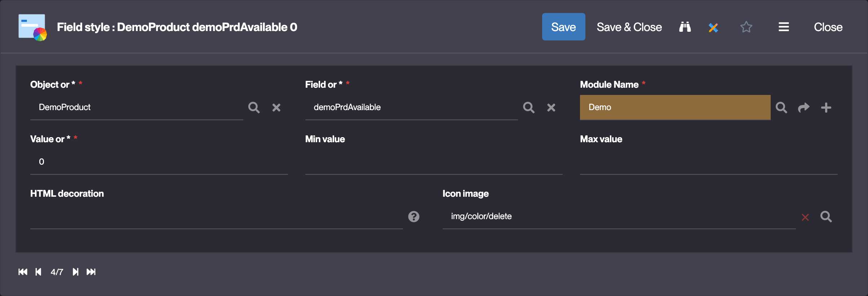Remove the img/color/delete icon image
The width and height of the screenshot is (868, 296).
pos(805,217)
